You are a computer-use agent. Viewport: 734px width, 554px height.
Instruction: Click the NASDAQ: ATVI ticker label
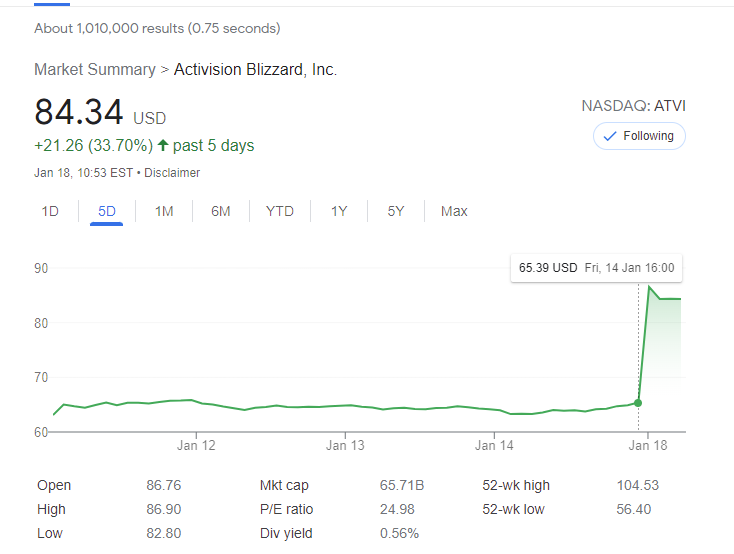coord(633,106)
